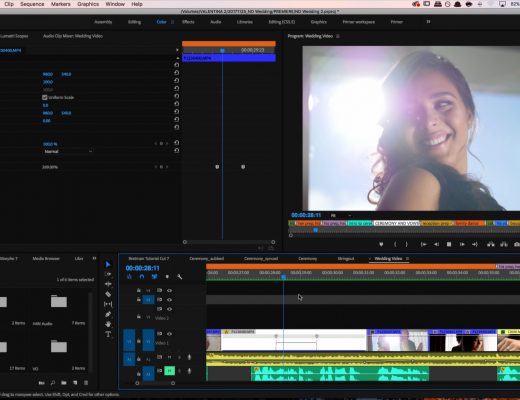Open the Sequence menu
Screen dimensions: 520x400
pos(32,4)
